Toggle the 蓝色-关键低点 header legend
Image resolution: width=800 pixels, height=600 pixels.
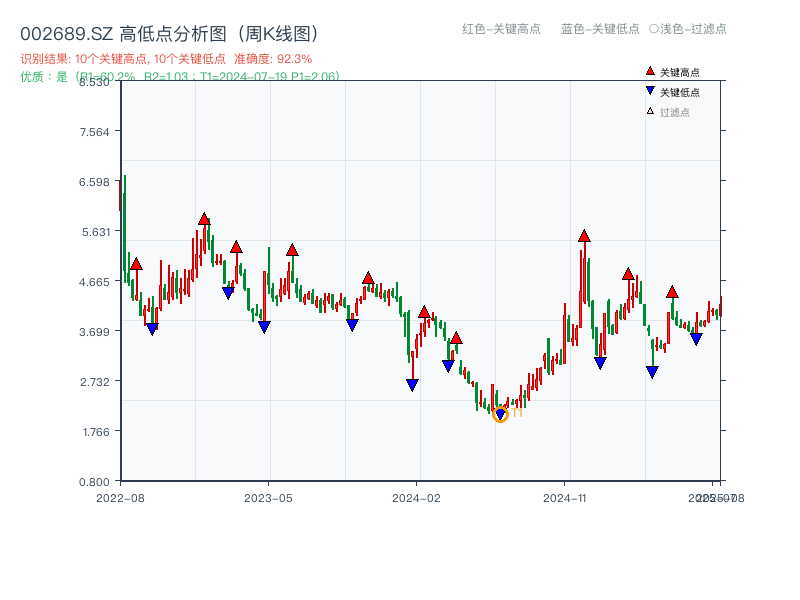click(x=600, y=29)
